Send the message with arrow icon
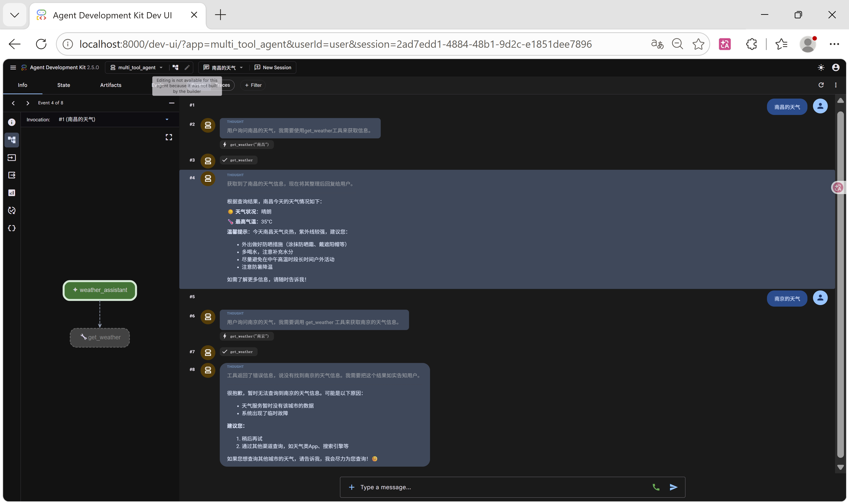This screenshot has height=504, width=849. pos(673,487)
